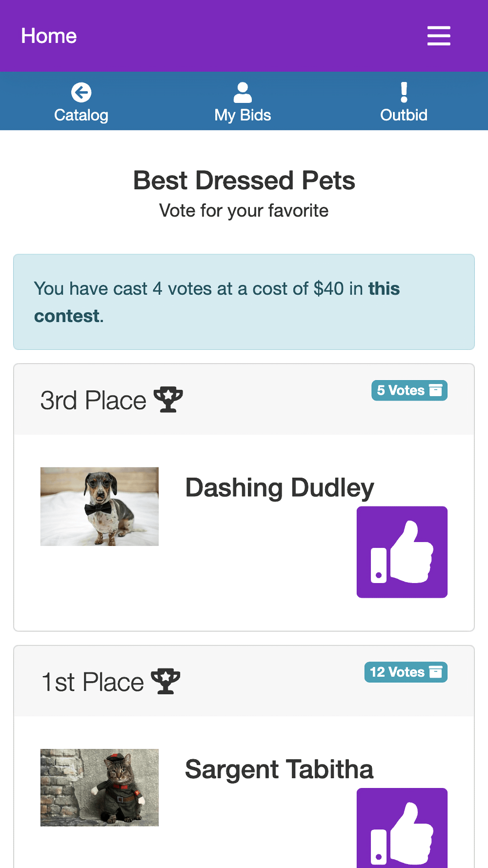Screen dimensions: 488x868
Task: Click the Sargent Tabitha name
Action: pyautogui.click(x=279, y=769)
